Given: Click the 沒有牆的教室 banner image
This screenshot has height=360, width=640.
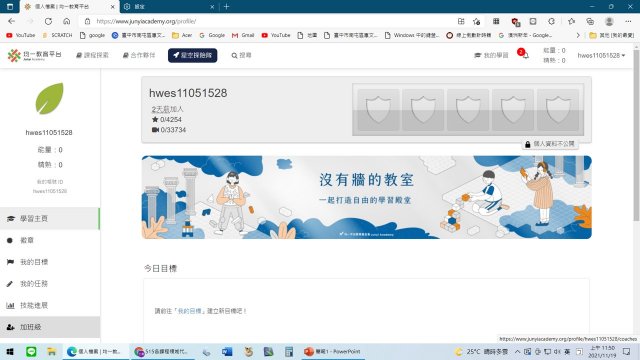Looking at the screenshot, I should (x=367, y=197).
